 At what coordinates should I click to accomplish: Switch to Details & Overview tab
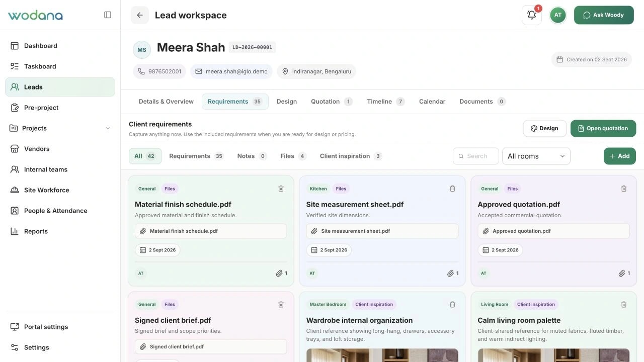(166, 102)
